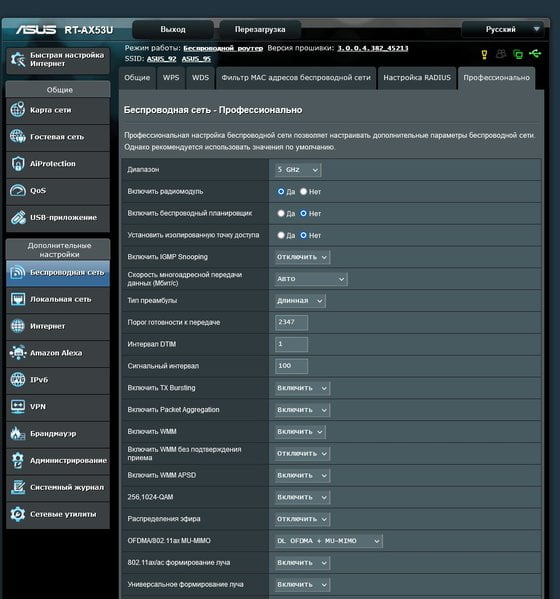
Task: Open the Диапазон 5 GHz dropdown
Action: tap(298, 170)
